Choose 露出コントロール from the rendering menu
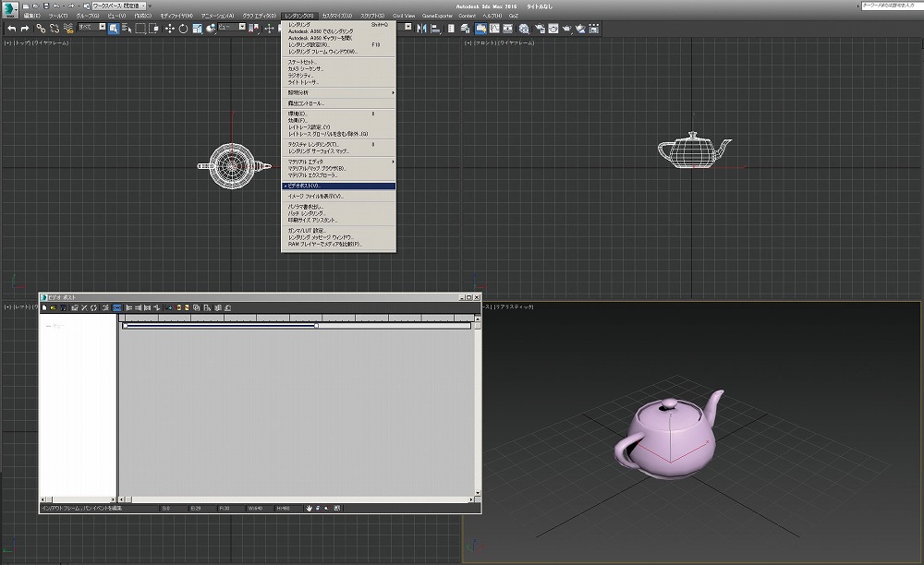 [339, 103]
